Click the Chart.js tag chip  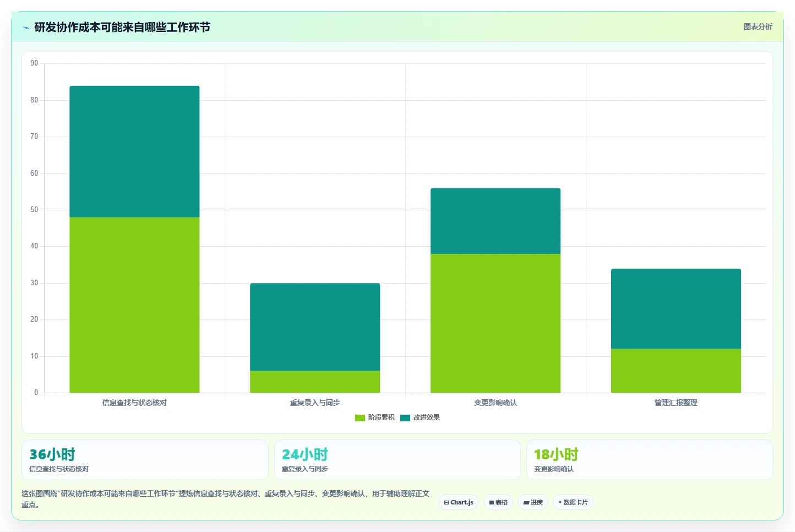tap(459, 502)
